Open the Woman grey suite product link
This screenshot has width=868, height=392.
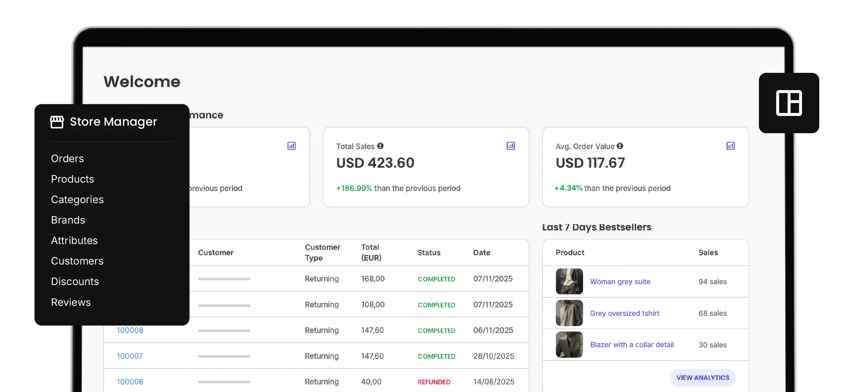[x=620, y=281]
